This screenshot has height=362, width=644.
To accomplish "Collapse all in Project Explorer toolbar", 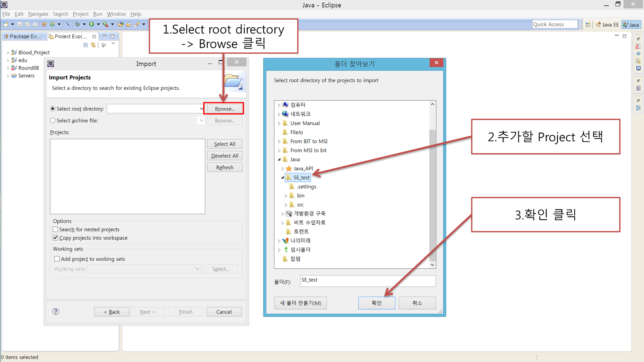I will pyautogui.click(x=86, y=45).
